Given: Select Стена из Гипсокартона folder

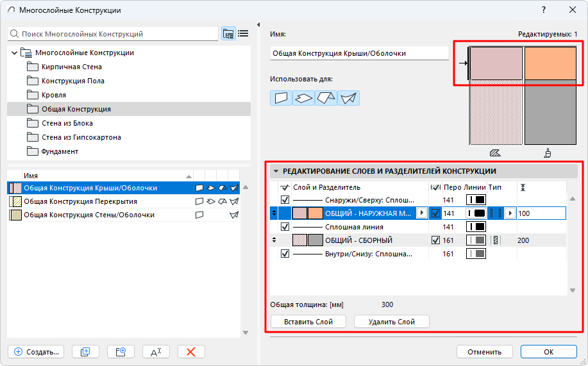Looking at the screenshot, I should pyautogui.click(x=81, y=138).
